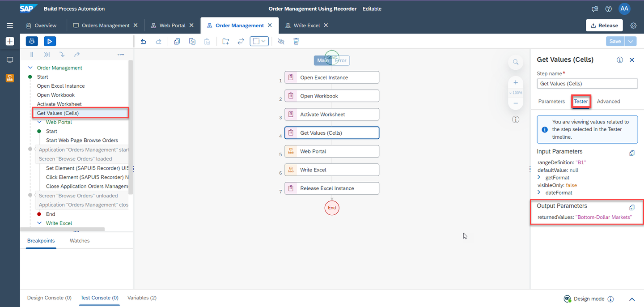Viewport: 644px width, 307px height.
Task: Click the paste clipboard icon in toolbar
Action: pyautogui.click(x=207, y=41)
